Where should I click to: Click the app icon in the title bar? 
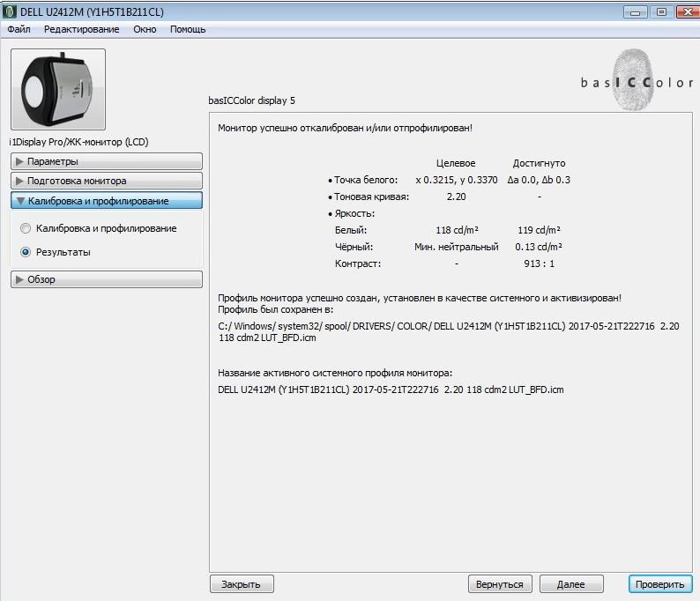[9, 11]
